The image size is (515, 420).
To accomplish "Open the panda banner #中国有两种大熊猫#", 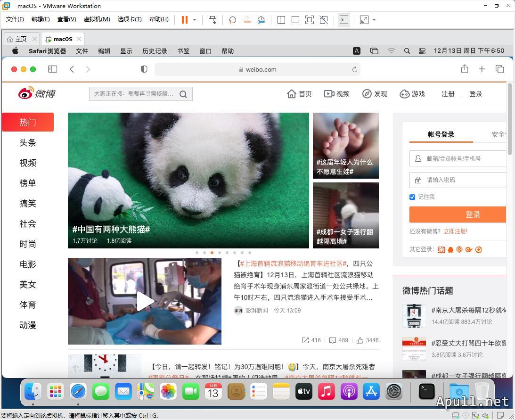I will (188, 181).
